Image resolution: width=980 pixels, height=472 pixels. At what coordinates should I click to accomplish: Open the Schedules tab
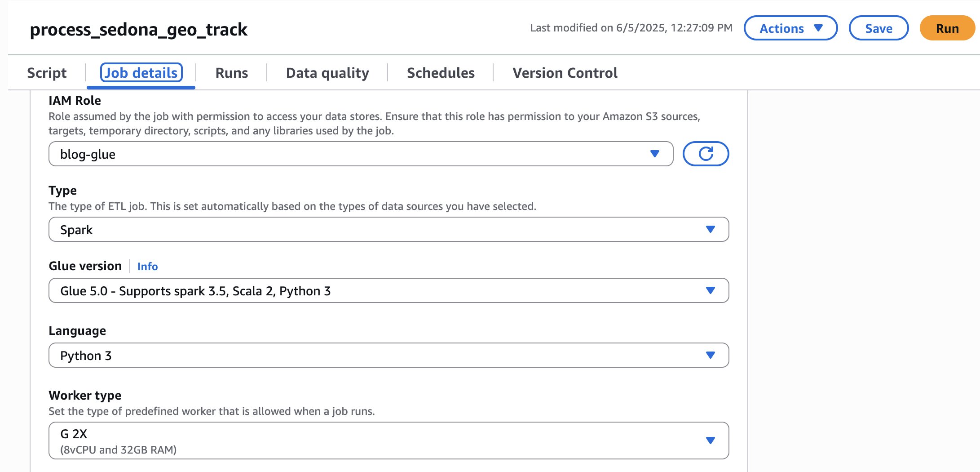[x=441, y=72]
